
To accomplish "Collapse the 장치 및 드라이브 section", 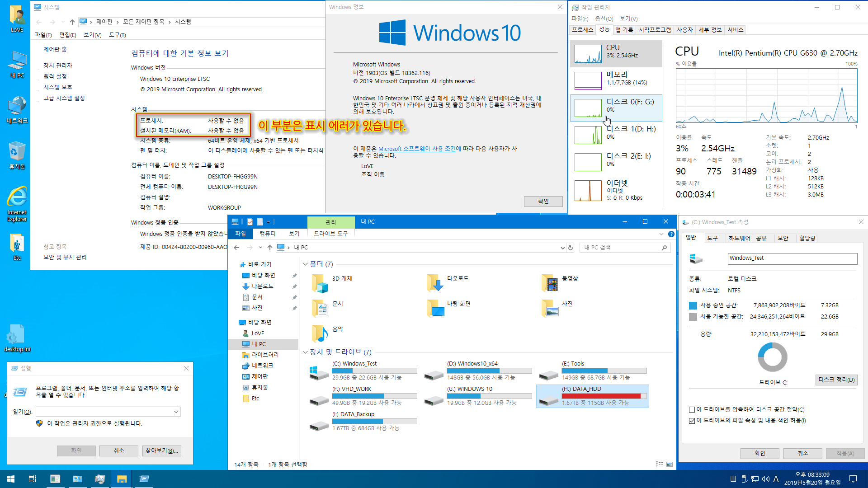I will [305, 352].
